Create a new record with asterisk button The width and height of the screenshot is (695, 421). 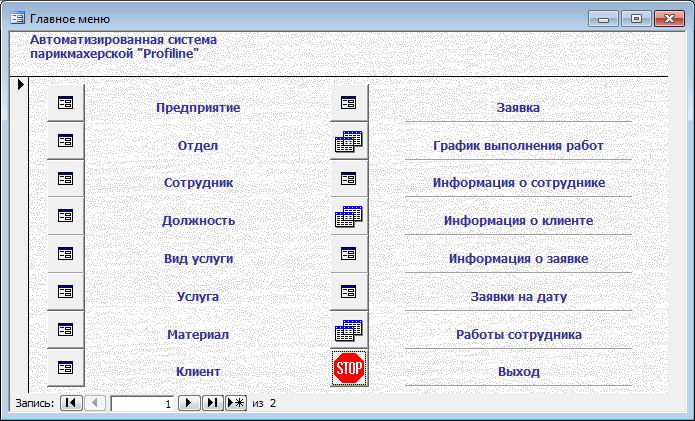tap(235, 403)
